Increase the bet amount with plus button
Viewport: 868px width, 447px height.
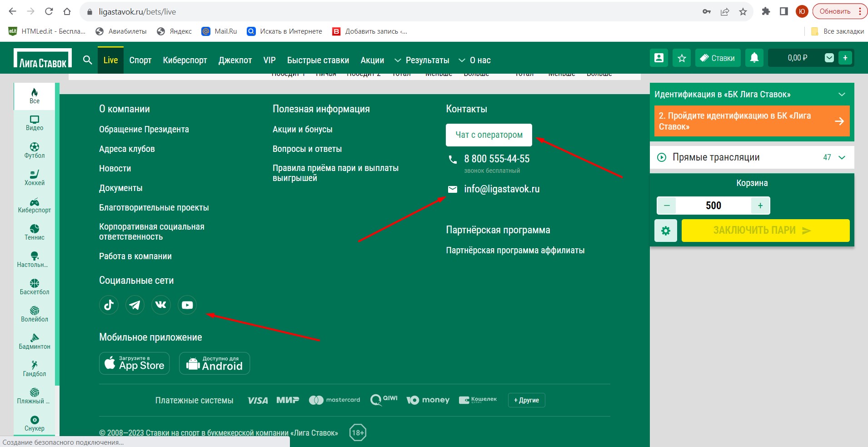760,206
